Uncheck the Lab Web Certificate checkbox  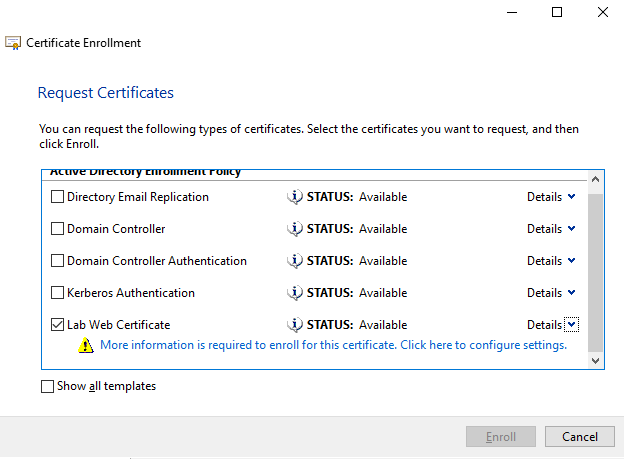click(x=57, y=325)
